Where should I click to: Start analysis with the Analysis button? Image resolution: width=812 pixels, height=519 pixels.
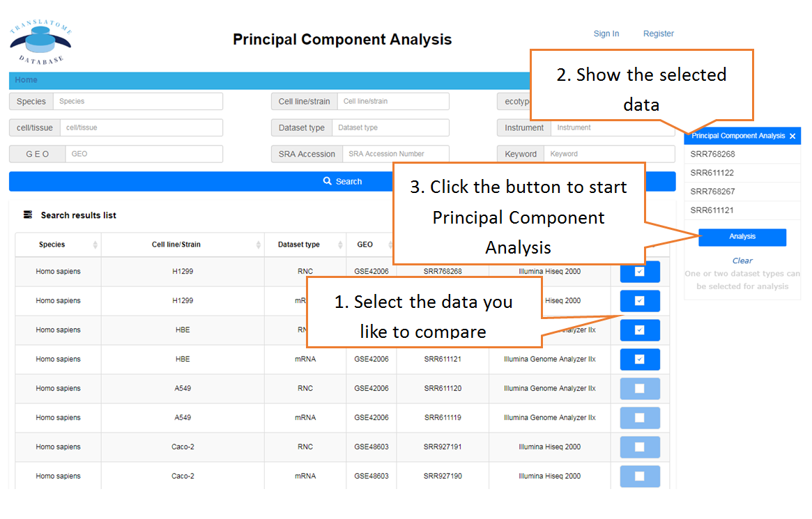coord(742,237)
